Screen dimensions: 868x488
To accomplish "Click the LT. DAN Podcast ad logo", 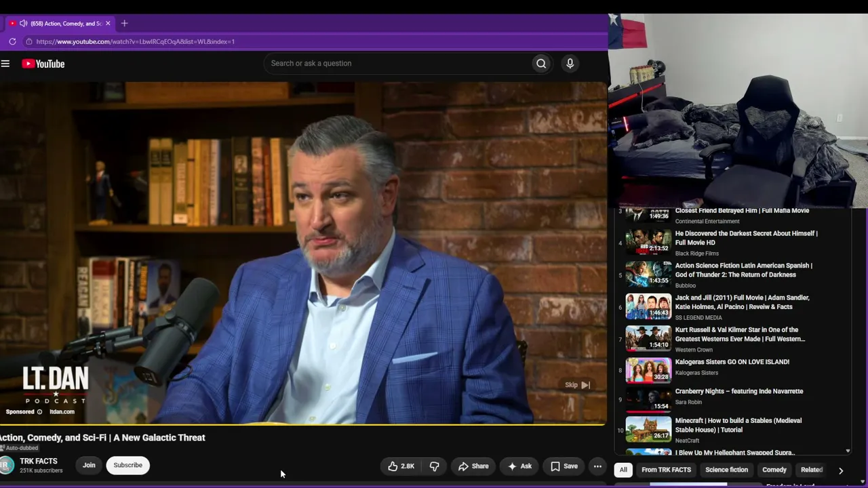I will pyautogui.click(x=56, y=385).
